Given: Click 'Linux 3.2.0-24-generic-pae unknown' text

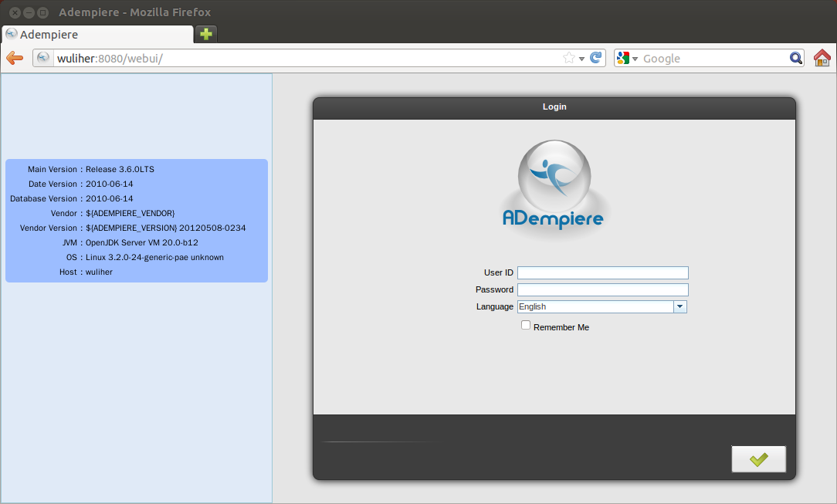Looking at the screenshot, I should [x=154, y=257].
